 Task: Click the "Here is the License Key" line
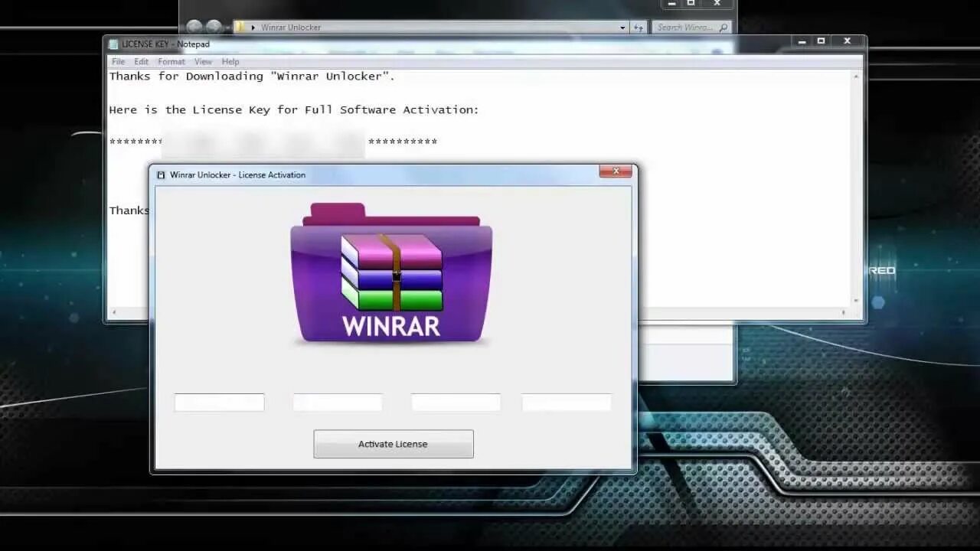tap(294, 110)
